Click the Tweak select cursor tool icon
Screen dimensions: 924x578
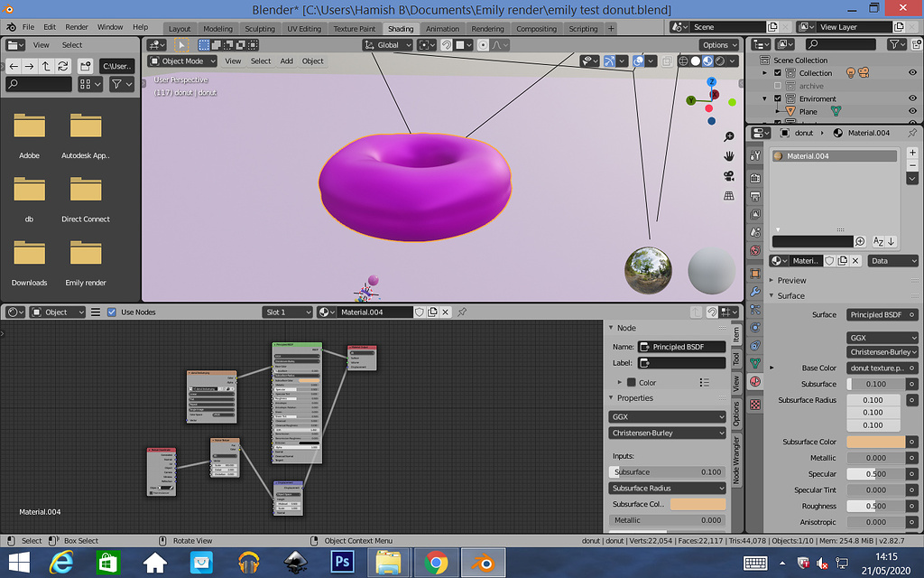tap(181, 45)
